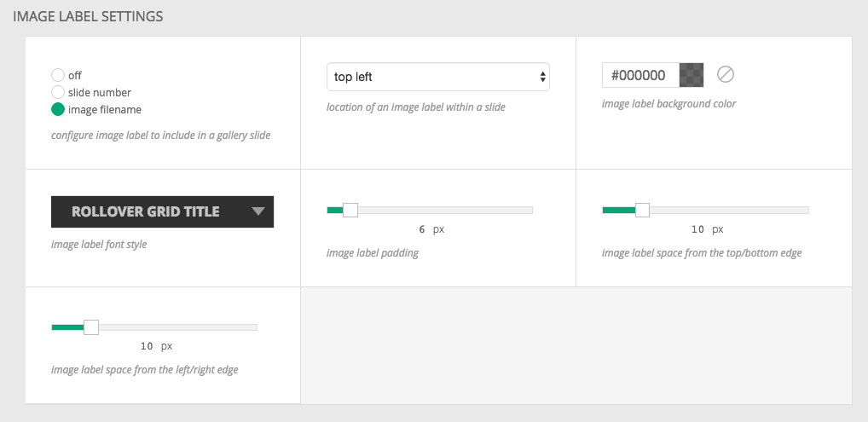Click the top left select arrows

542,77
